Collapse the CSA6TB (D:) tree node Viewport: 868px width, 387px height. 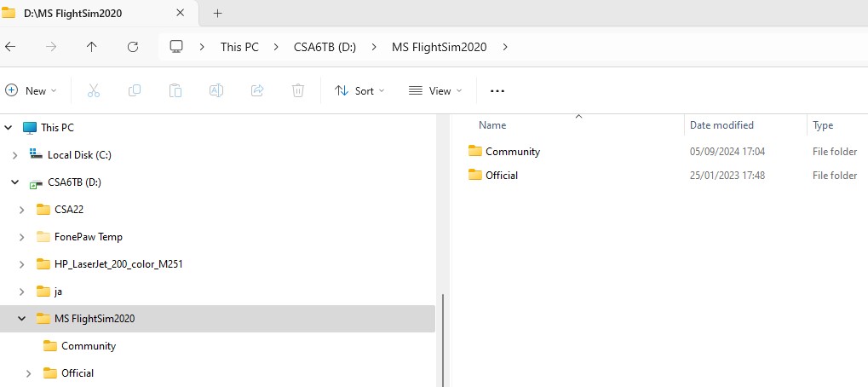[15, 182]
